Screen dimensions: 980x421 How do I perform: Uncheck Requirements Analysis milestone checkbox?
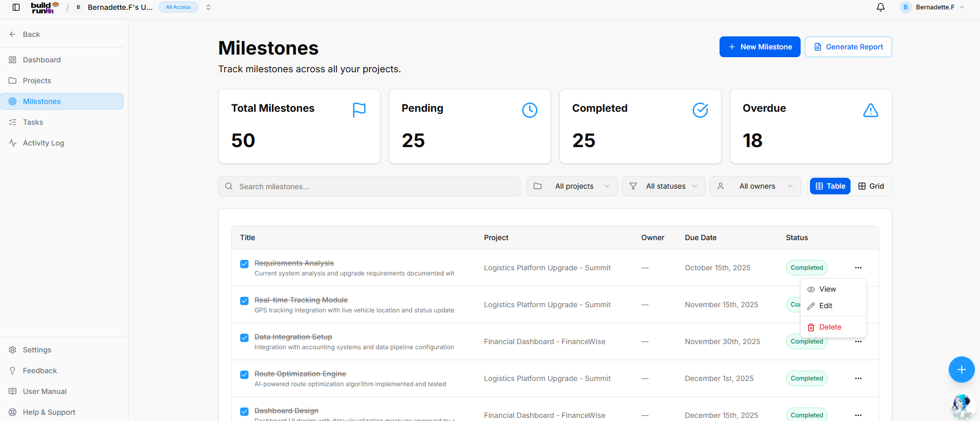click(x=244, y=264)
